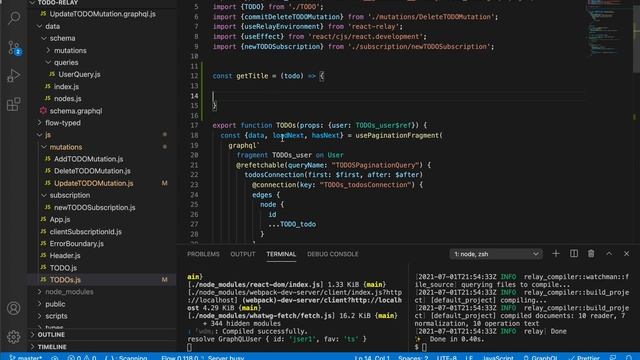
Task: Click the master* branch in status bar
Action: 26,358
